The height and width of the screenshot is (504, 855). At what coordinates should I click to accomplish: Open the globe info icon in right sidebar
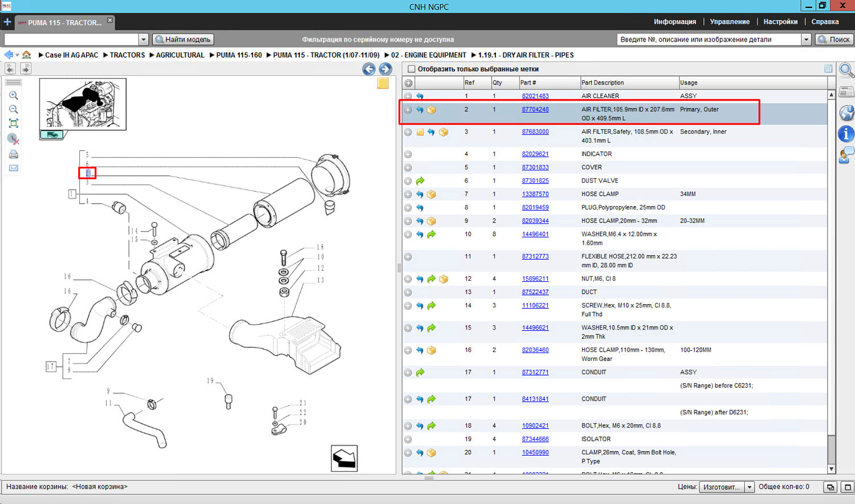(x=846, y=113)
